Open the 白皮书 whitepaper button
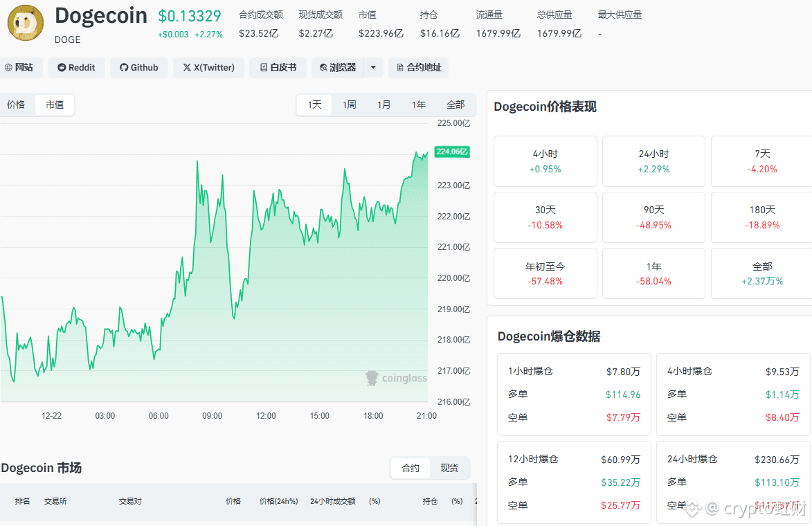Screen dimensions: 812x526 [x=278, y=67]
